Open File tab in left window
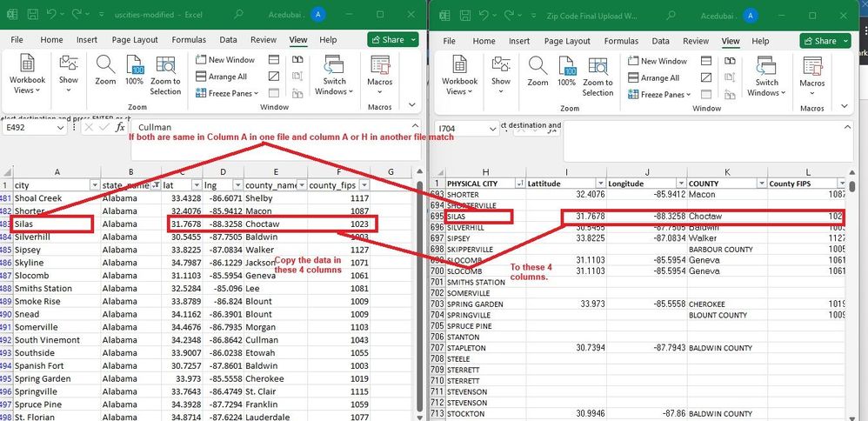The height and width of the screenshot is (421, 868). click(x=17, y=40)
